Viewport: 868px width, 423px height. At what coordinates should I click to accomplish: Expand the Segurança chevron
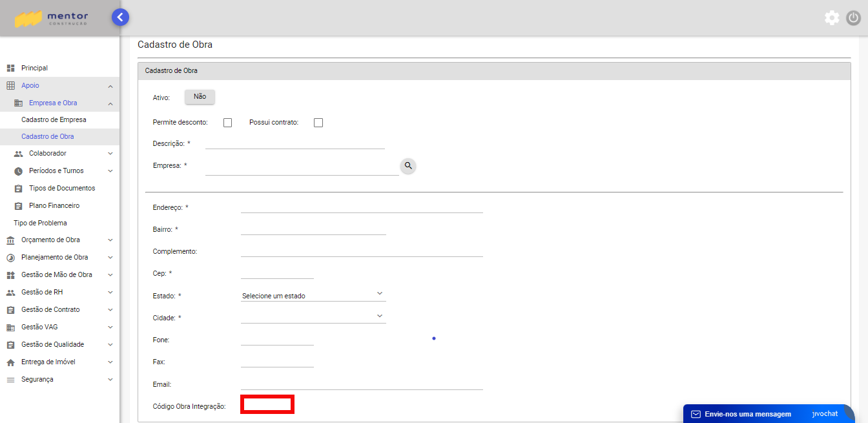click(x=110, y=380)
